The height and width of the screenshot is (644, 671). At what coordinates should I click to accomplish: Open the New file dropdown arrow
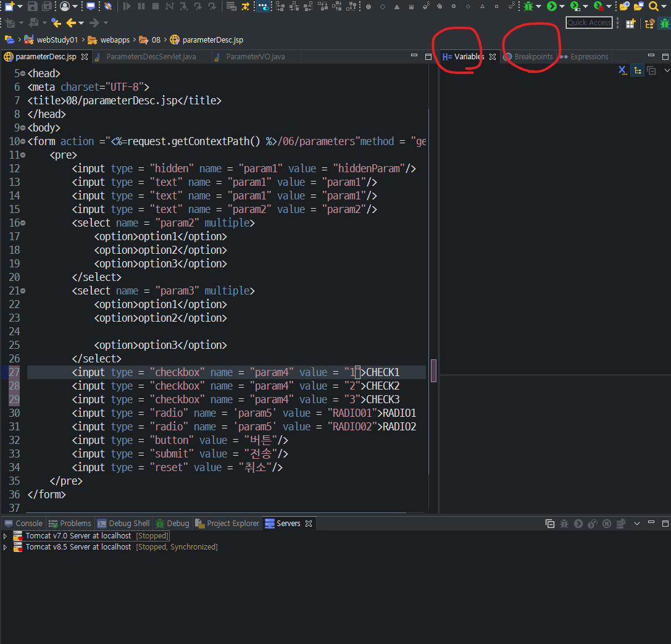click(x=20, y=6)
